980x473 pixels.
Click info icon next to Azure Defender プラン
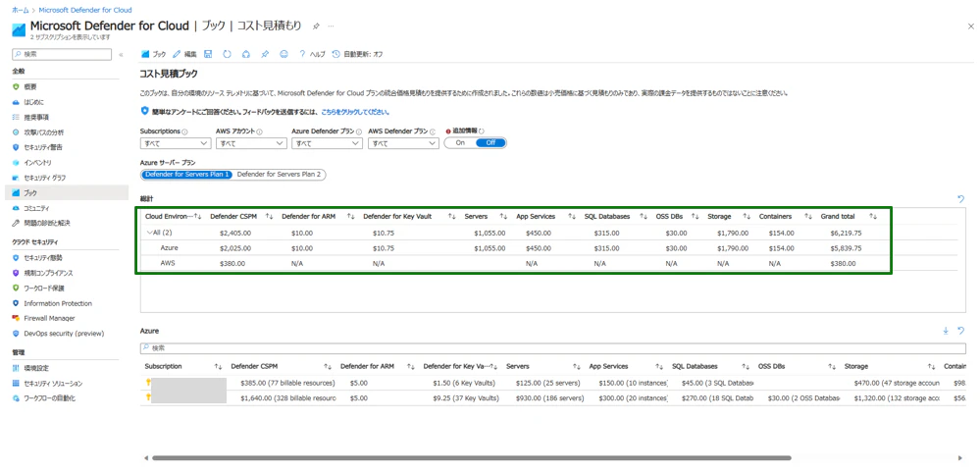click(x=359, y=131)
